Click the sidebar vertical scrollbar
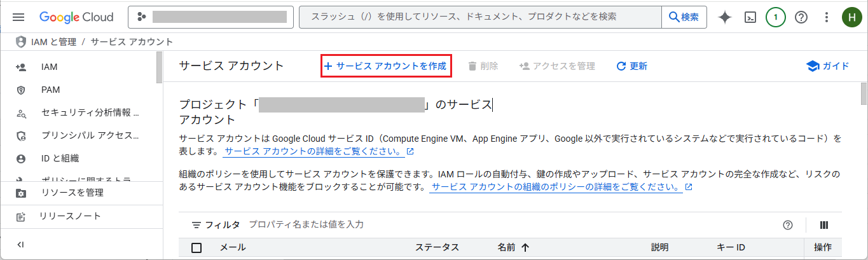The width and height of the screenshot is (868, 260). coord(159,68)
